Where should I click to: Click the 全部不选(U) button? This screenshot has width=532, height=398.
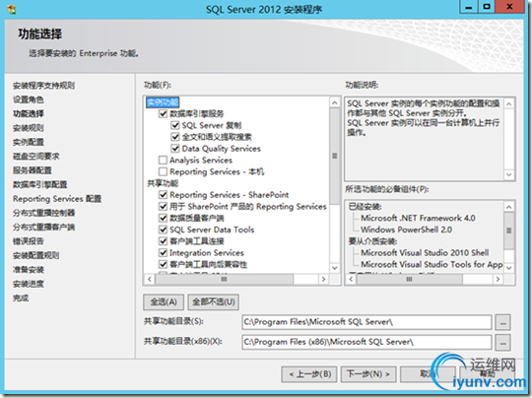point(214,302)
